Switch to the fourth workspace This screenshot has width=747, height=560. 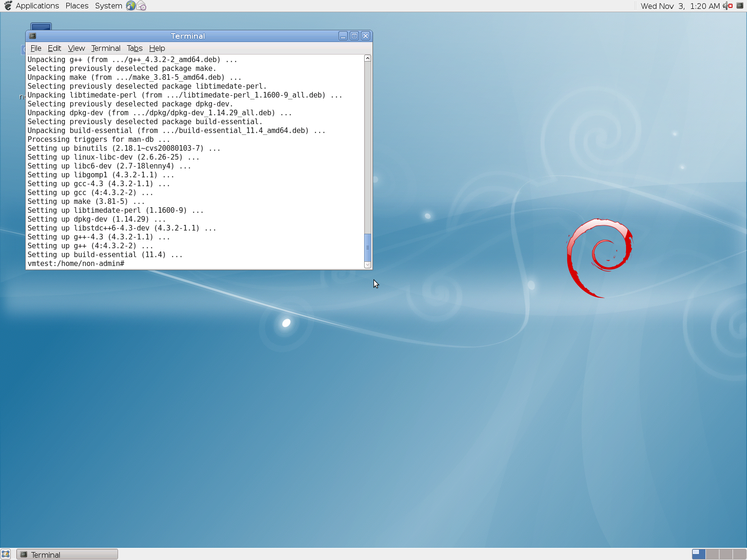coord(739,554)
